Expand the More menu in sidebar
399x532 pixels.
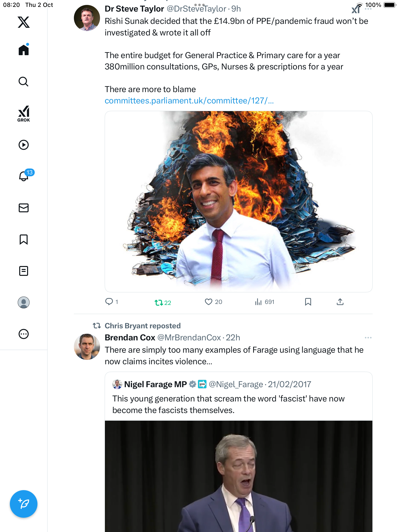coord(24,334)
